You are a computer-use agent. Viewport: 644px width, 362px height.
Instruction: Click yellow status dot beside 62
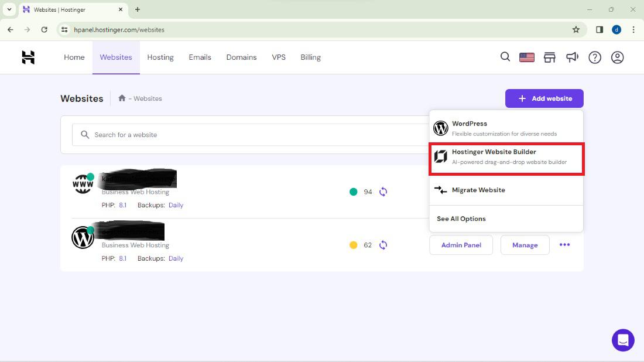pyautogui.click(x=353, y=245)
